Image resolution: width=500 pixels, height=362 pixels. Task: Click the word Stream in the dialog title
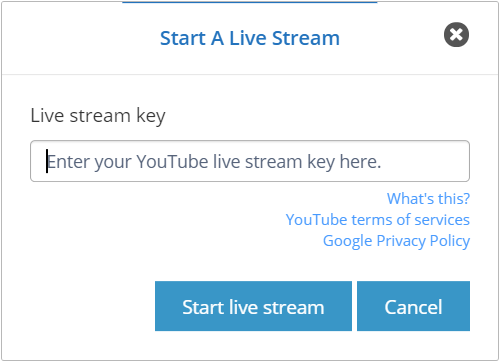(x=306, y=38)
